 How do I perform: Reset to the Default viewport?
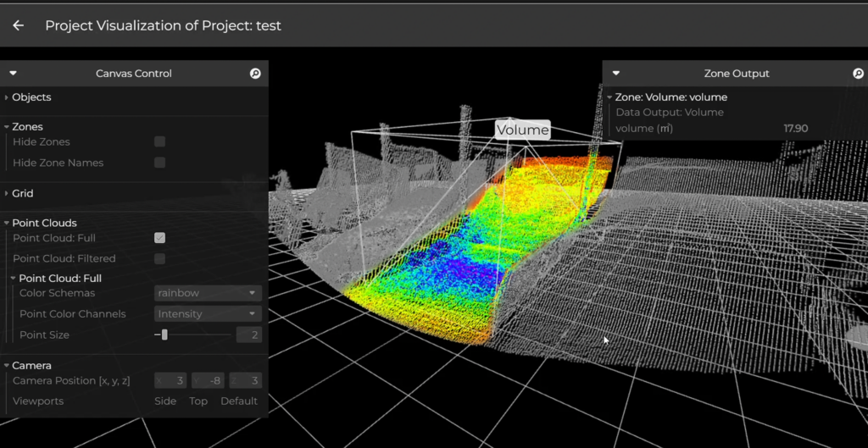coord(239,401)
